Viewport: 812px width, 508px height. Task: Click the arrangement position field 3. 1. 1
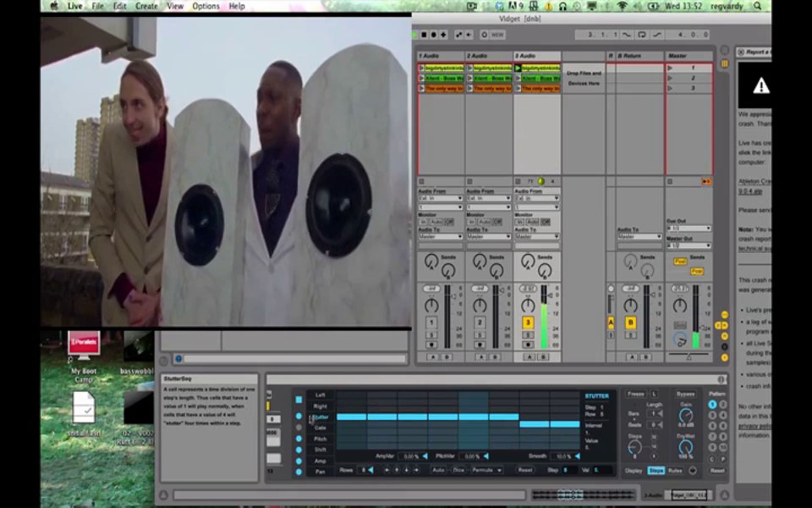[598, 35]
